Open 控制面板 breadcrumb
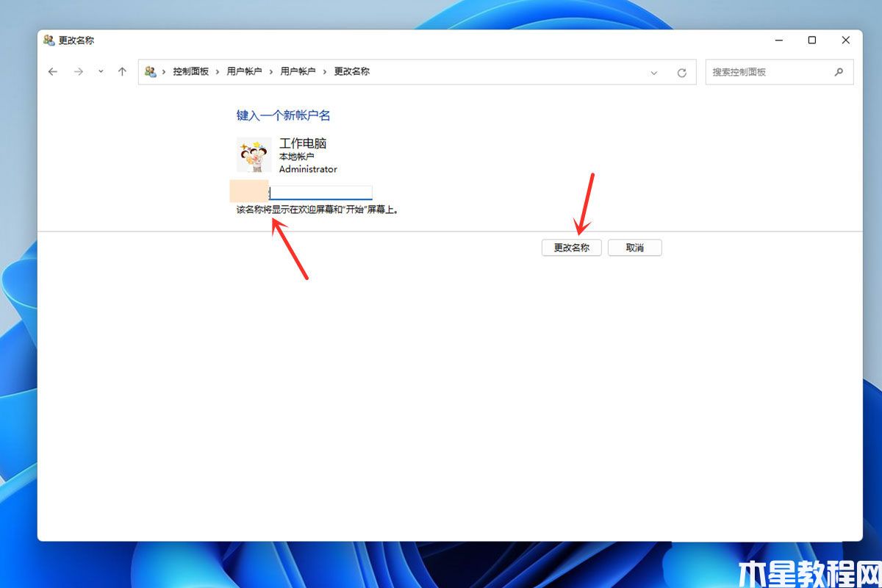The width and height of the screenshot is (882, 588). 191,71
